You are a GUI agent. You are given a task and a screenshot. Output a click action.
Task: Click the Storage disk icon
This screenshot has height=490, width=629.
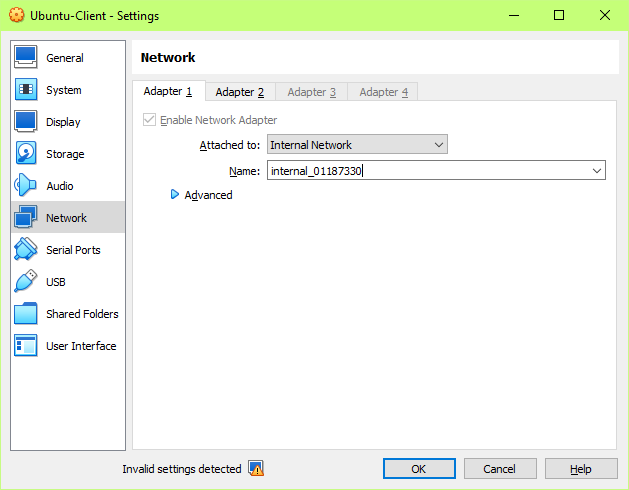click(26, 153)
